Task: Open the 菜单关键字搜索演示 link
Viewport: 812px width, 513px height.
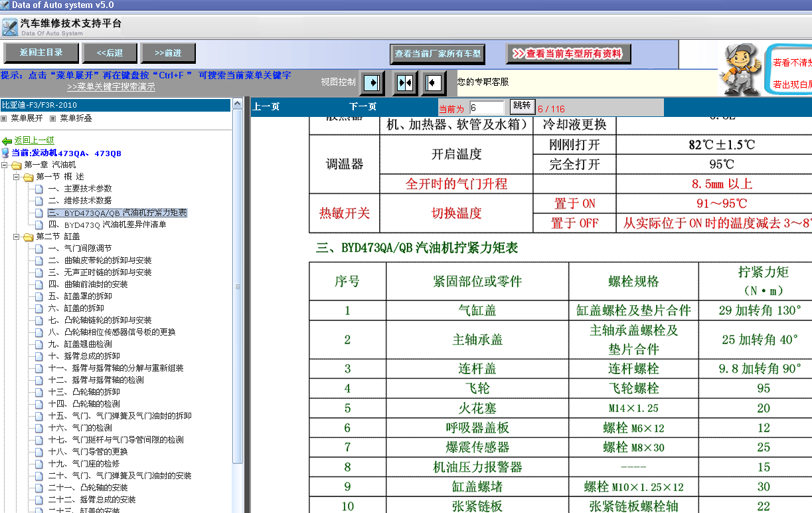Action: (x=111, y=87)
